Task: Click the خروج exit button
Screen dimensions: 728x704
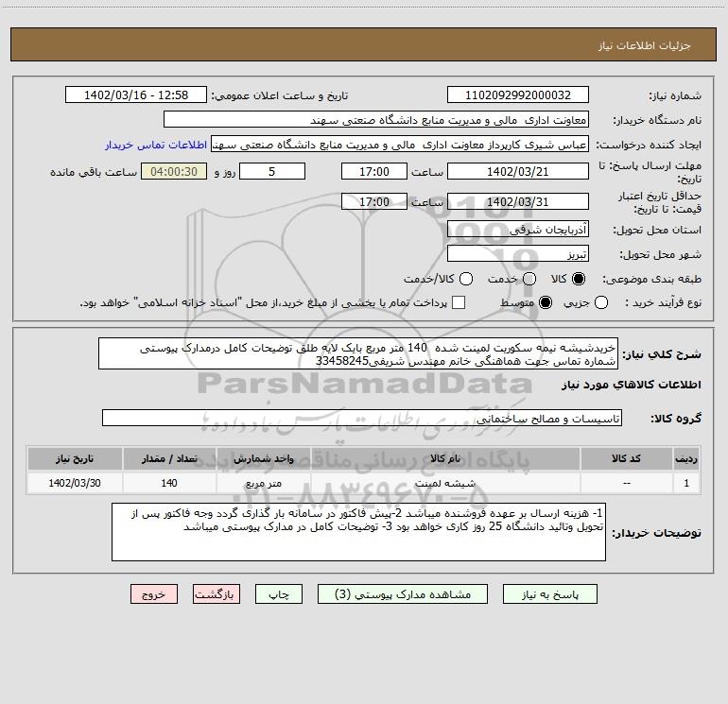Action: (x=154, y=594)
